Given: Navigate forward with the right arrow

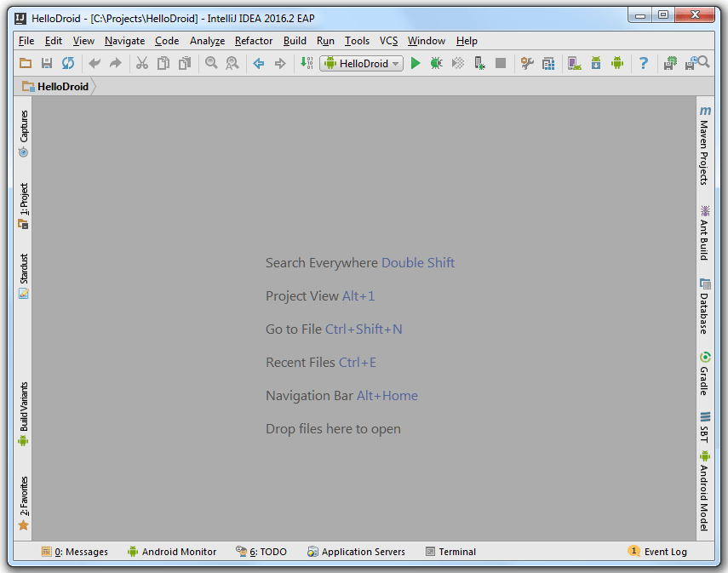Looking at the screenshot, I should (x=280, y=63).
